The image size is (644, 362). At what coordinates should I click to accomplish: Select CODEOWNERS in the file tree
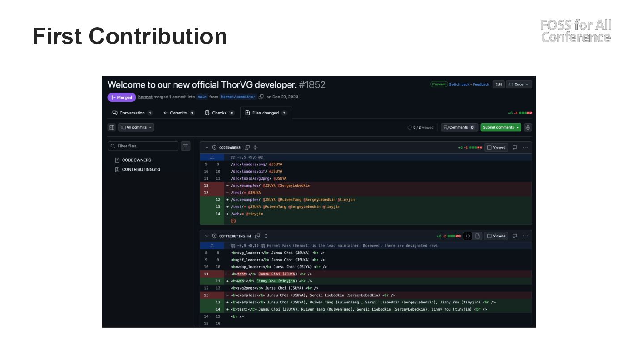pyautogui.click(x=136, y=160)
